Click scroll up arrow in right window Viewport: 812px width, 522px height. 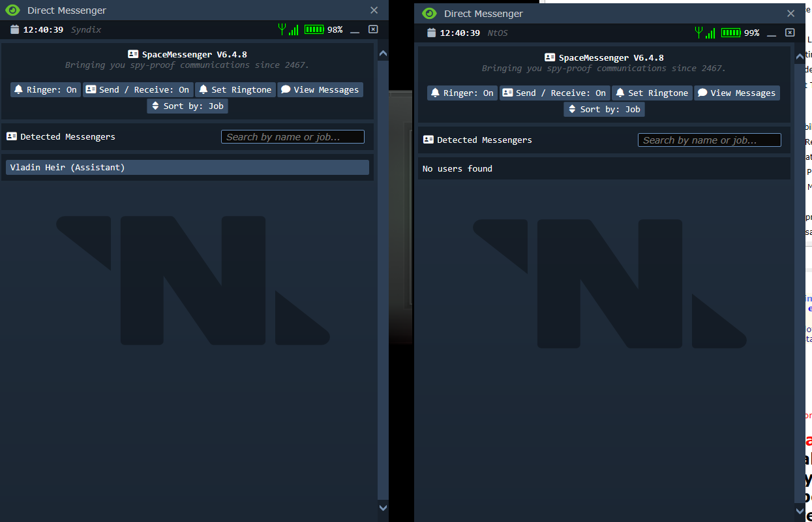coord(800,57)
